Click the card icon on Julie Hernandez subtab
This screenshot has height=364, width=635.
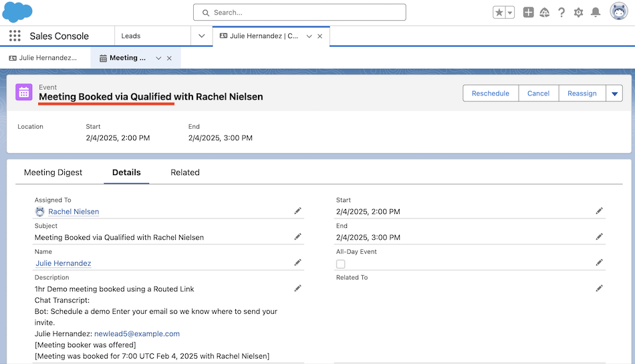(13, 58)
